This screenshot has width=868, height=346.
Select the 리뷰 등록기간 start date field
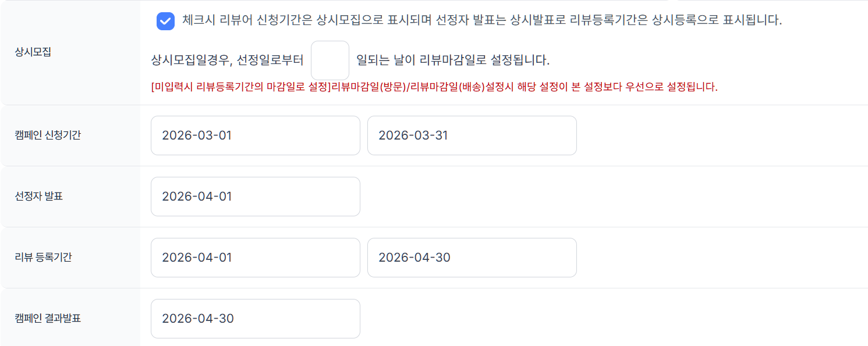[x=255, y=258]
